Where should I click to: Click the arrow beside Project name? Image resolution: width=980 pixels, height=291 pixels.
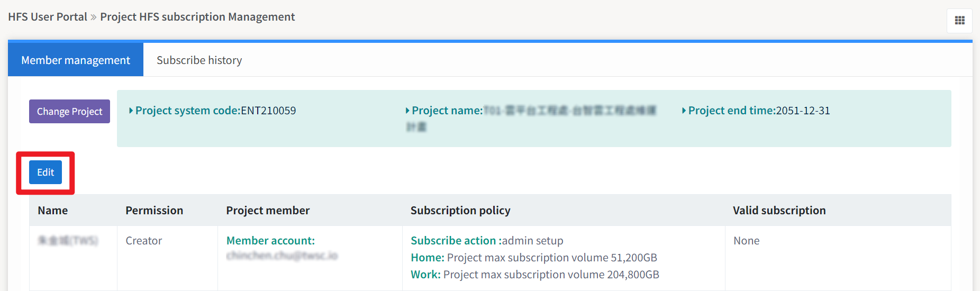pos(407,111)
